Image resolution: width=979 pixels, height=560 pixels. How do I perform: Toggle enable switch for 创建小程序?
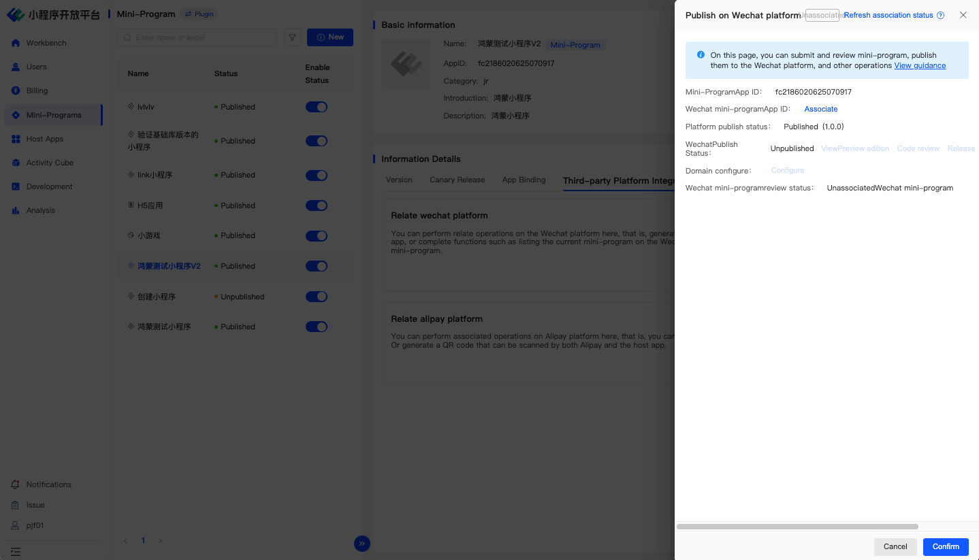(317, 297)
